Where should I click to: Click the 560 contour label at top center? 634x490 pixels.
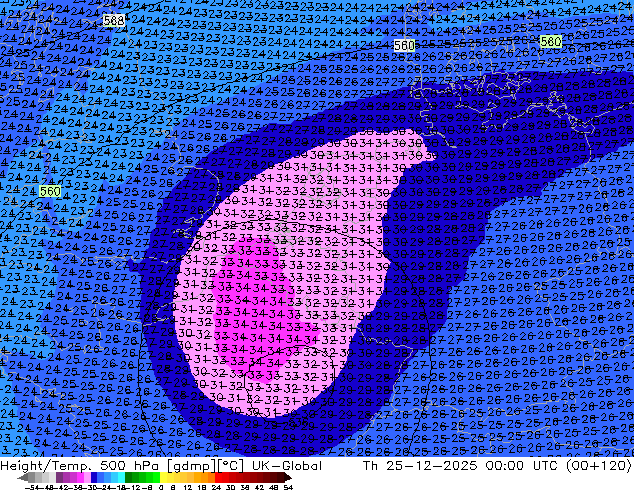tap(404, 45)
